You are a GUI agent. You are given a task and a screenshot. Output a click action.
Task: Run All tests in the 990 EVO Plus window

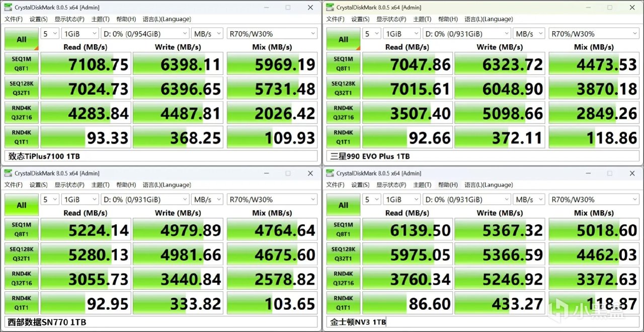[344, 39]
